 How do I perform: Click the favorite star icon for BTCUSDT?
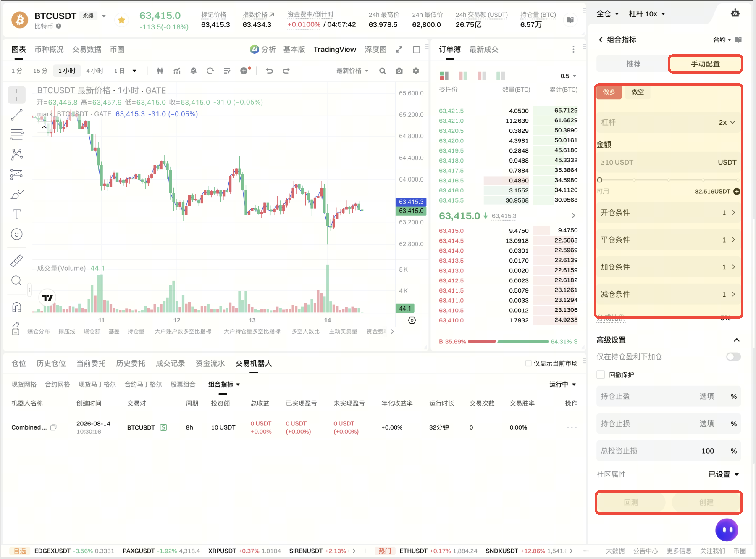(x=121, y=20)
